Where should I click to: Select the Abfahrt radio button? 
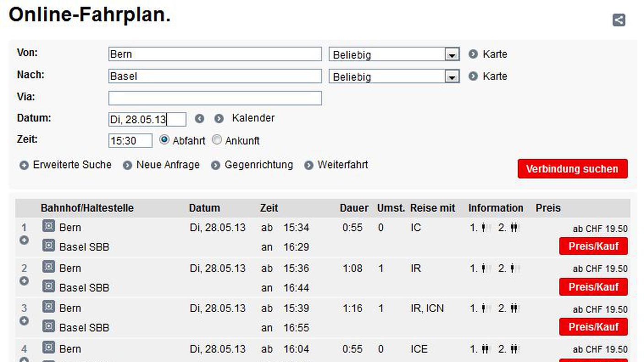164,140
